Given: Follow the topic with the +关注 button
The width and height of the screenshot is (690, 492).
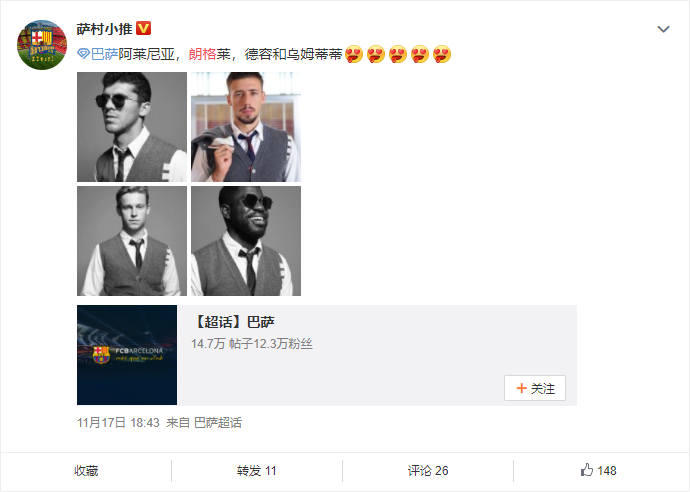Looking at the screenshot, I should pos(535,388).
